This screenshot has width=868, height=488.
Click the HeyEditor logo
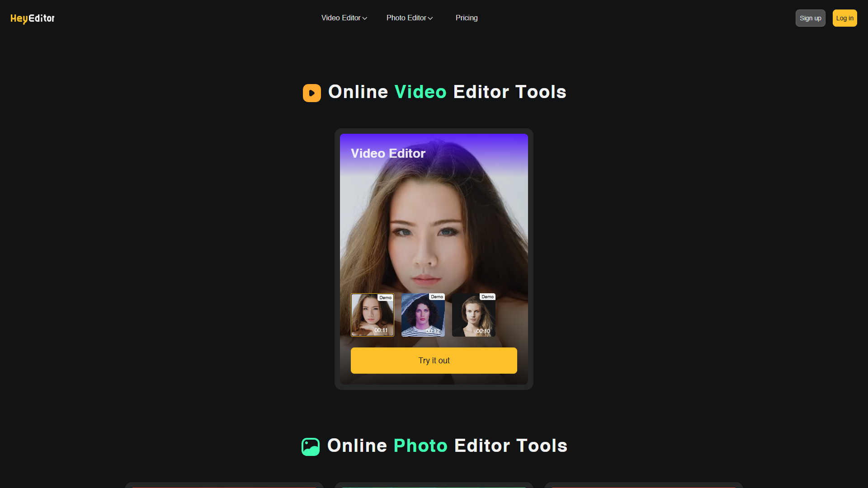coord(32,18)
